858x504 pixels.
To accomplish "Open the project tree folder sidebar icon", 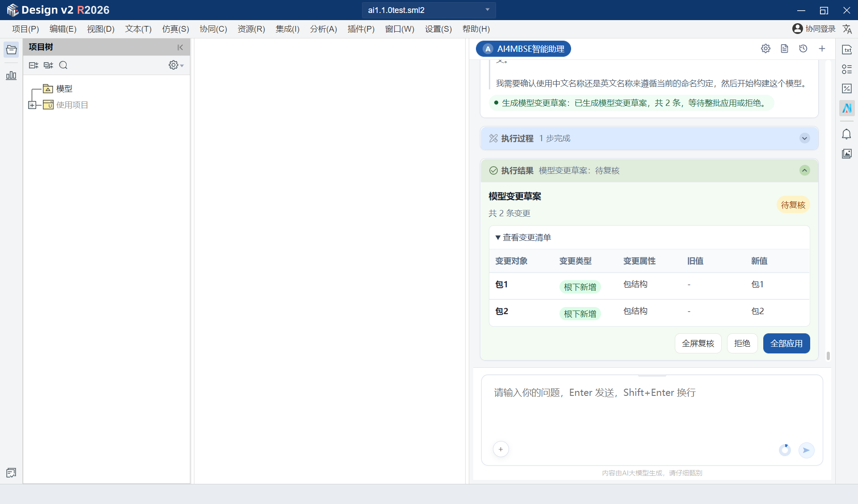I will (11, 50).
